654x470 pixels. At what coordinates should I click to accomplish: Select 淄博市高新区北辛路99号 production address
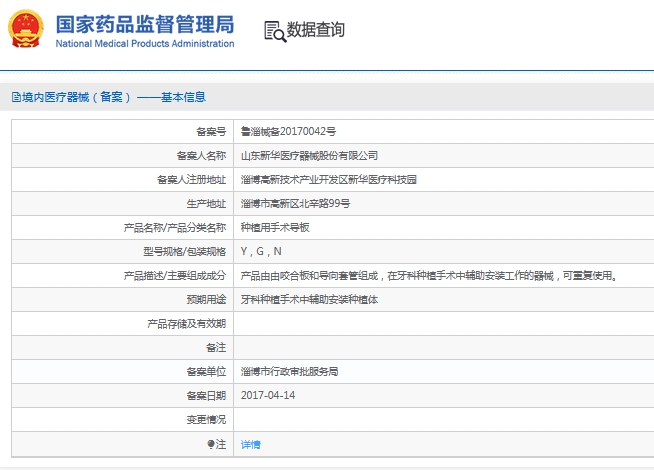pos(295,204)
